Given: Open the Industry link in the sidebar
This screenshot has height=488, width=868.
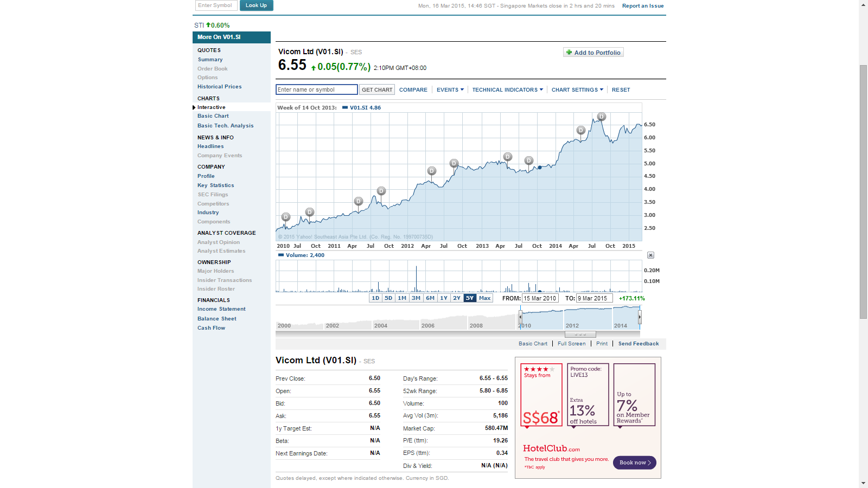Looking at the screenshot, I should pyautogui.click(x=208, y=213).
